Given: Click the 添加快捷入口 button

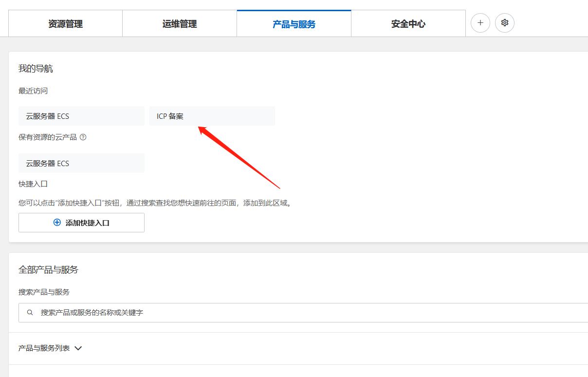Looking at the screenshot, I should pyautogui.click(x=81, y=223).
